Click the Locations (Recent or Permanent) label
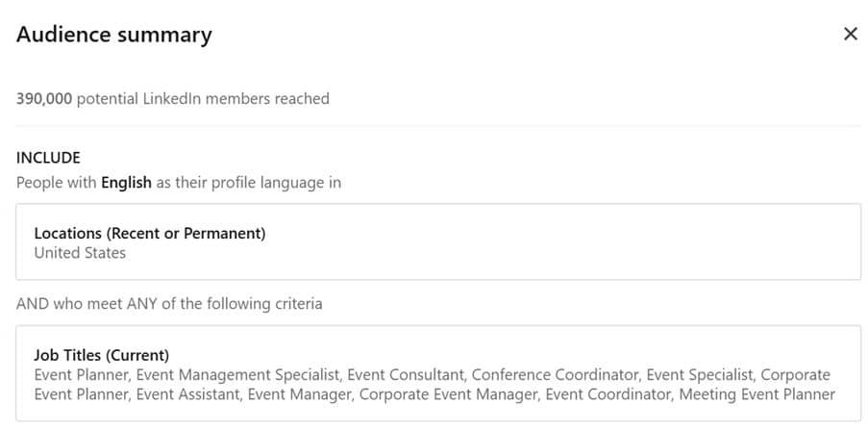The height and width of the screenshot is (431, 868). [149, 233]
